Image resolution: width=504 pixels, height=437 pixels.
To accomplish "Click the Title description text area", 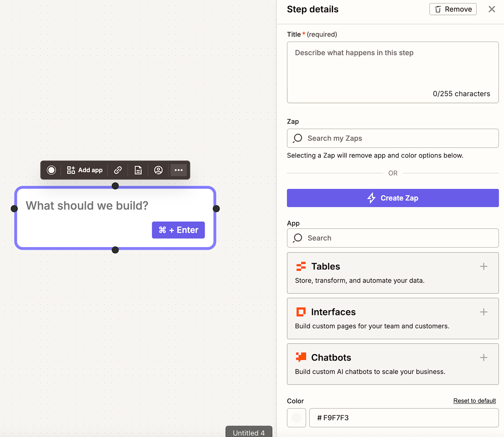I will pos(393,72).
